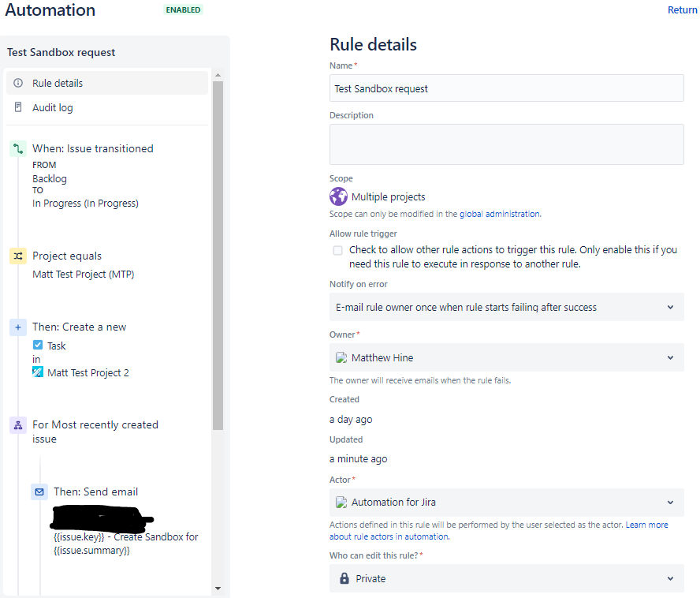The height and width of the screenshot is (598, 700).
Task: Select the Then: Send email action
Action: pos(95,492)
